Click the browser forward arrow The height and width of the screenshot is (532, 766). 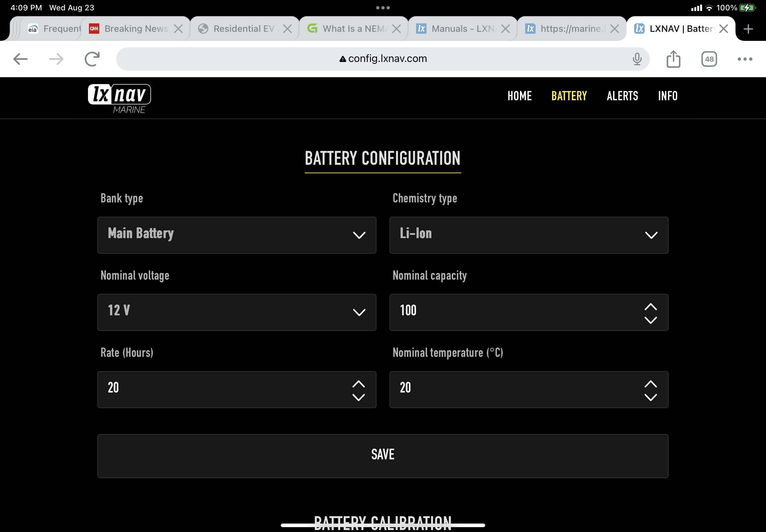point(56,59)
